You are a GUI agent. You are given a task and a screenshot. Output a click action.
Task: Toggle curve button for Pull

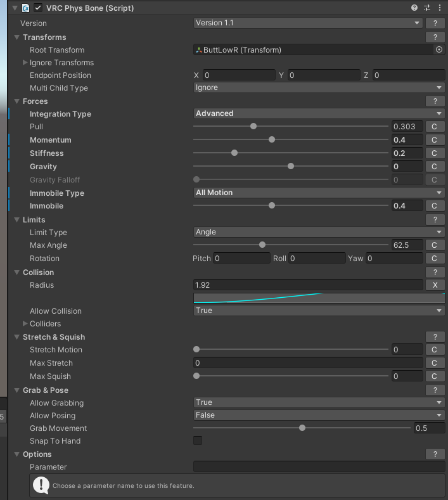(435, 127)
